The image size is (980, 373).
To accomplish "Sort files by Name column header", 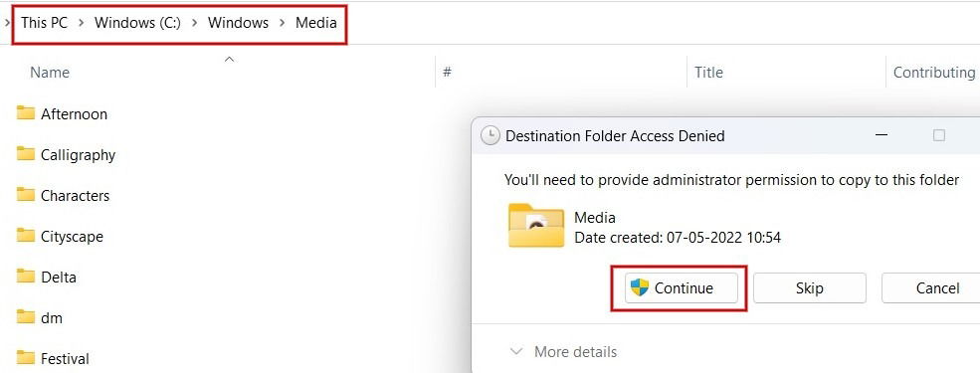I will coord(50,73).
